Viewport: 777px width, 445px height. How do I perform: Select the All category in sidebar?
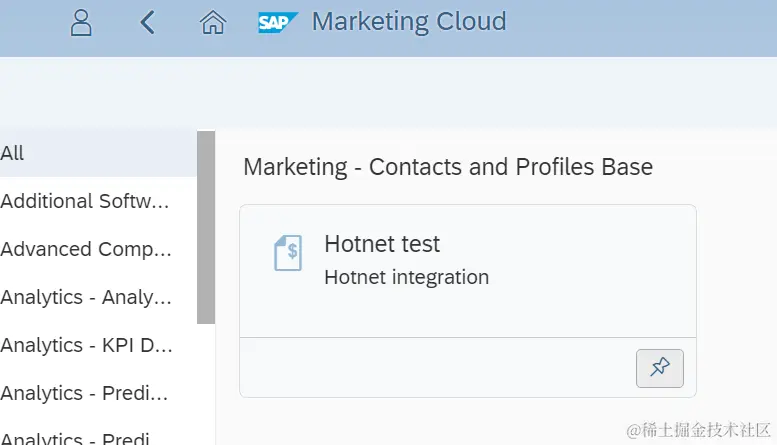[x=13, y=154]
